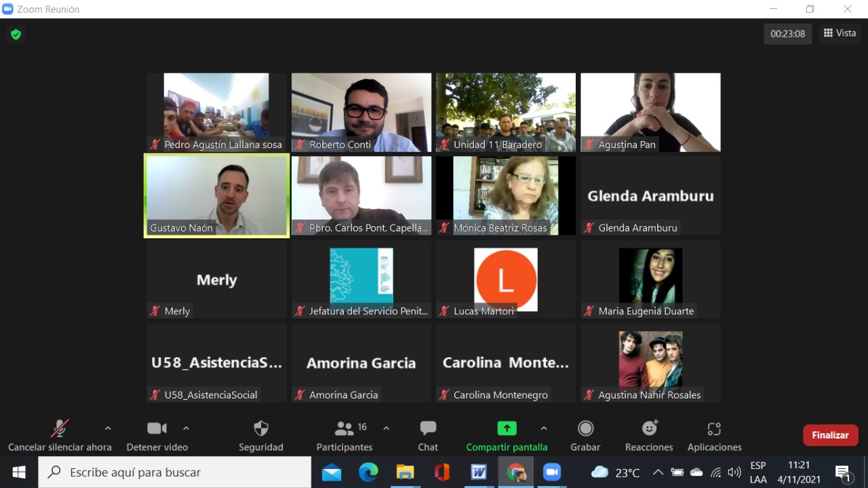This screenshot has height=488, width=868.
Task: Click muted mic icon beside Merly name label
Action: (x=155, y=311)
